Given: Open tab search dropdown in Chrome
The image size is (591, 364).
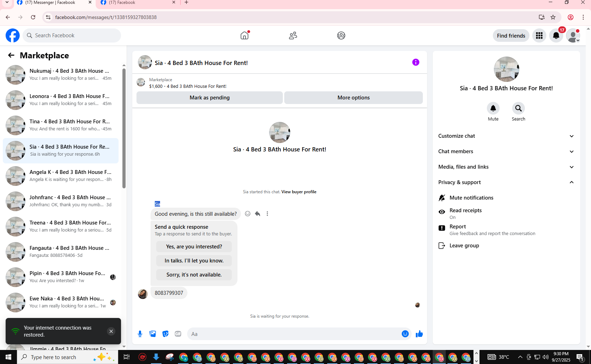Looking at the screenshot, I should (7, 2).
